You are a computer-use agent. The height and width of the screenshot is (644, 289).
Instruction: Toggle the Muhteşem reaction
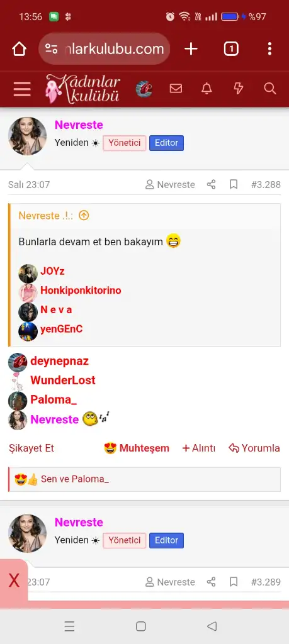pos(137,448)
